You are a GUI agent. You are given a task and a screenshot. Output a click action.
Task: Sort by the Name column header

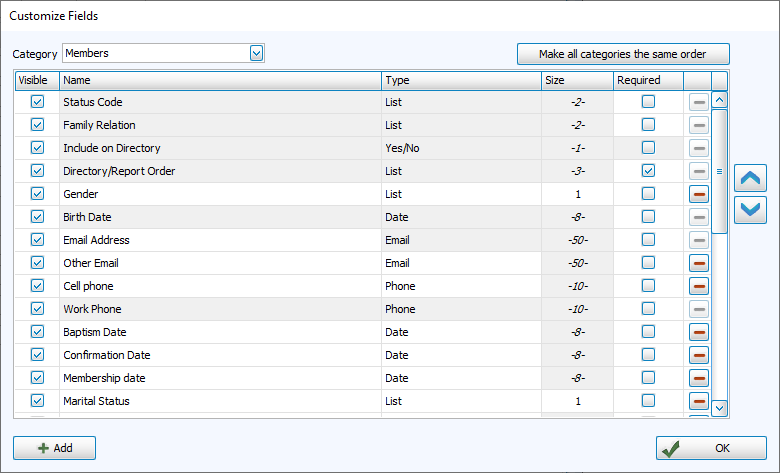click(x=220, y=80)
